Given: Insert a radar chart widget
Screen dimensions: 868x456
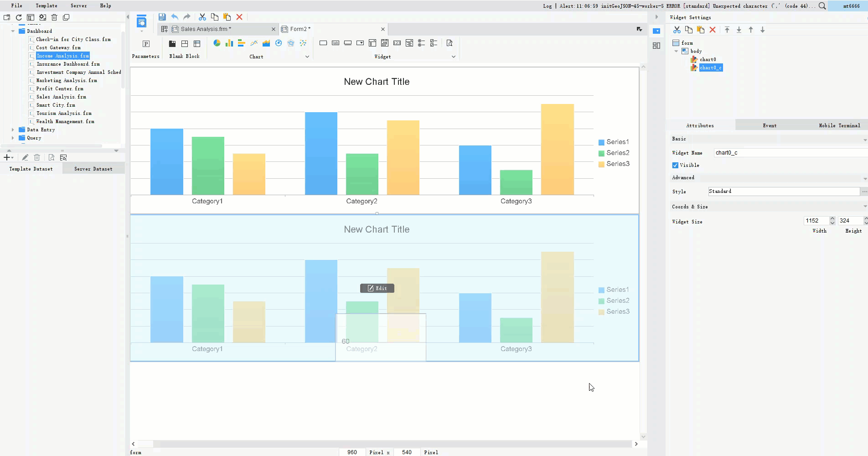Looking at the screenshot, I should [x=291, y=43].
